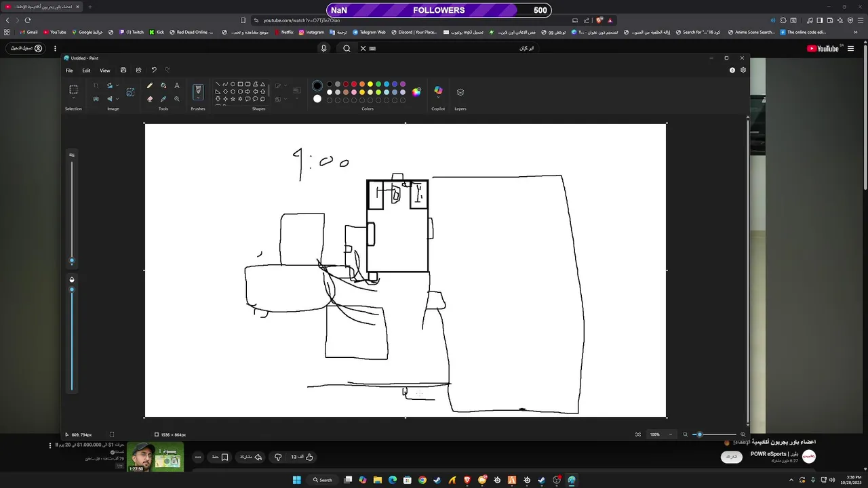Screen dimensions: 868x488
Task: Dislike the YouTube video
Action: pyautogui.click(x=278, y=457)
